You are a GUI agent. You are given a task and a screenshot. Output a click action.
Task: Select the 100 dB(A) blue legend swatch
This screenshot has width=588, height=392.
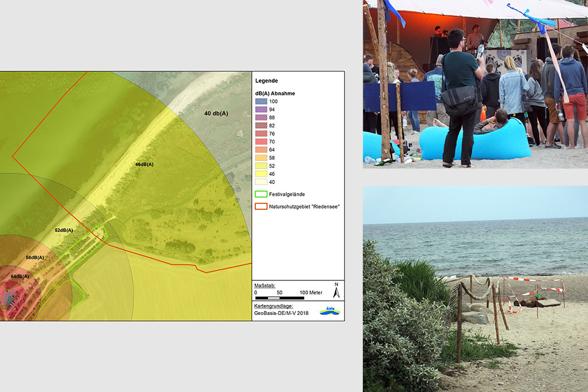point(261,101)
